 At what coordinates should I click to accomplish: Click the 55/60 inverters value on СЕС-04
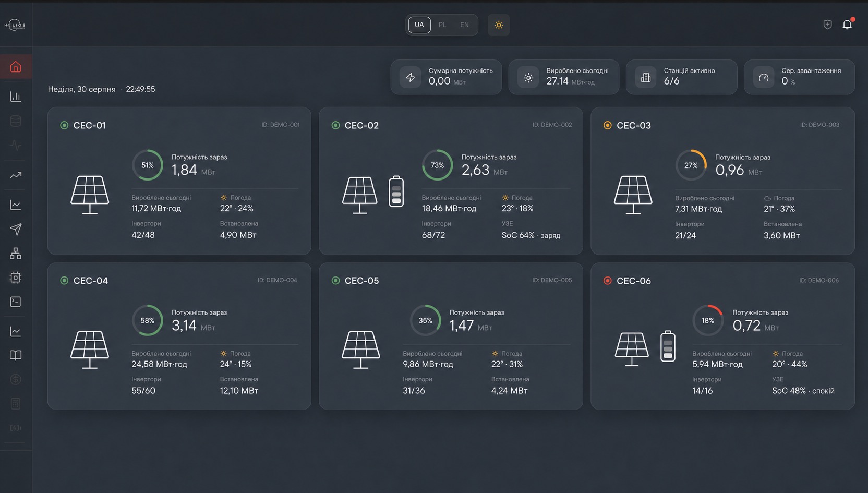click(143, 391)
